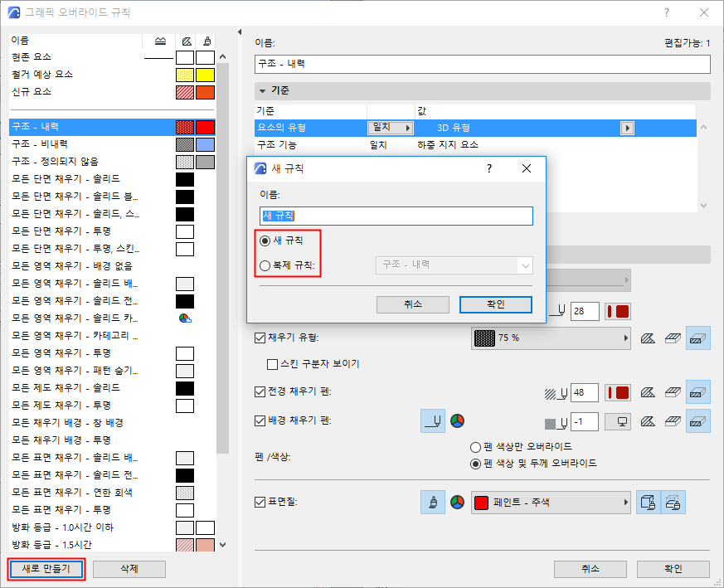Collapse the 기준 section expander

(263, 91)
